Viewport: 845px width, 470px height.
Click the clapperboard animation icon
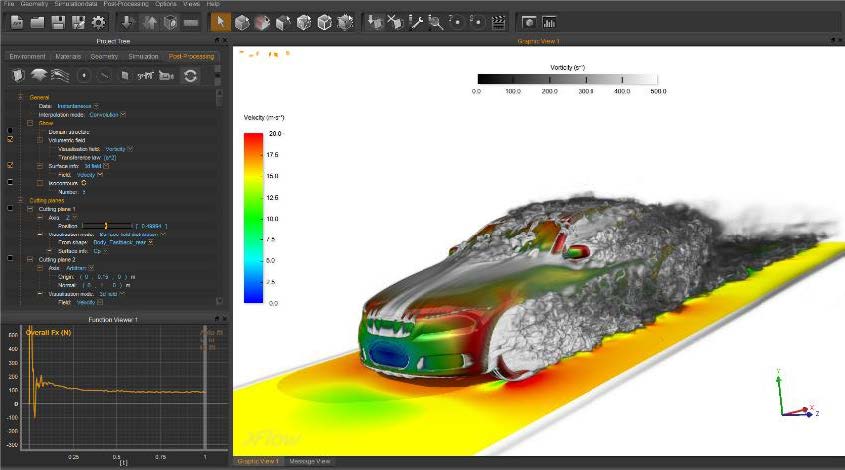point(498,22)
